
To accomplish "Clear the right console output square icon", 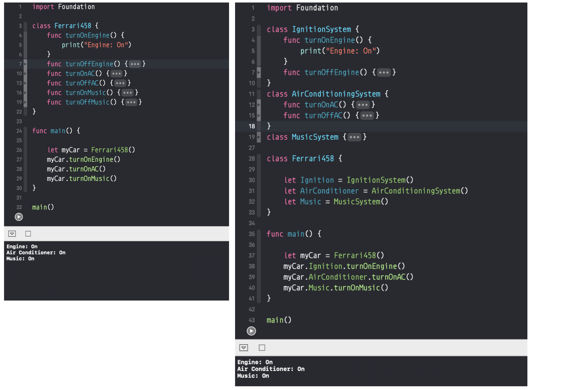I will point(262,347).
